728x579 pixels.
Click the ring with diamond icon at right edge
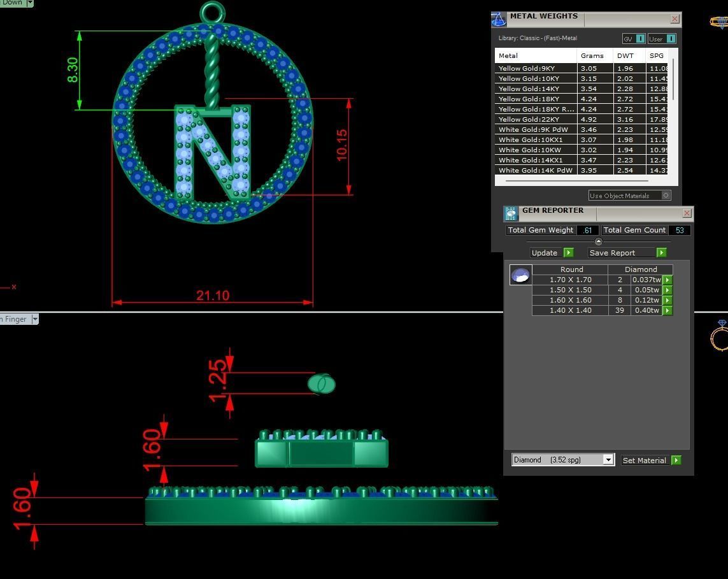[x=720, y=335]
